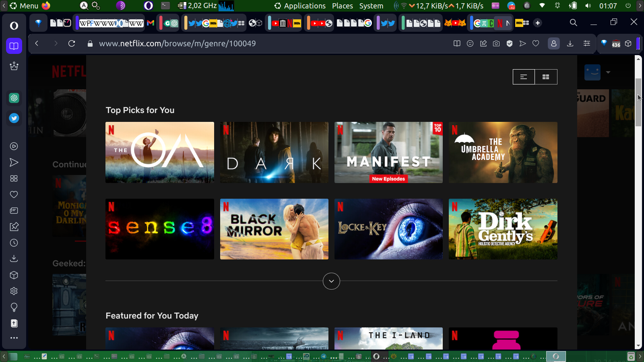The height and width of the screenshot is (362, 644).
Task: Open the ad blocker shield icon
Action: pos(510,43)
